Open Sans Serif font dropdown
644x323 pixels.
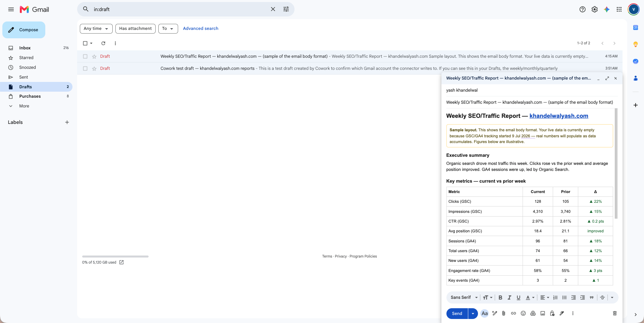click(464, 297)
